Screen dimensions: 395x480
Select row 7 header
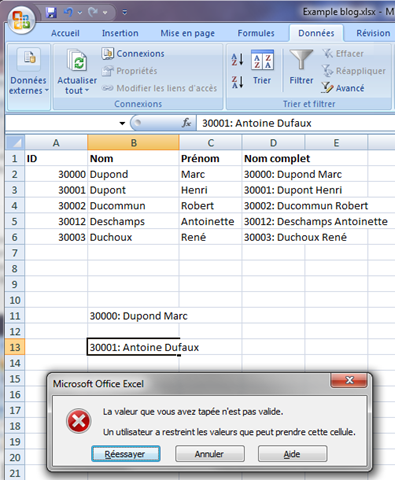(x=15, y=253)
